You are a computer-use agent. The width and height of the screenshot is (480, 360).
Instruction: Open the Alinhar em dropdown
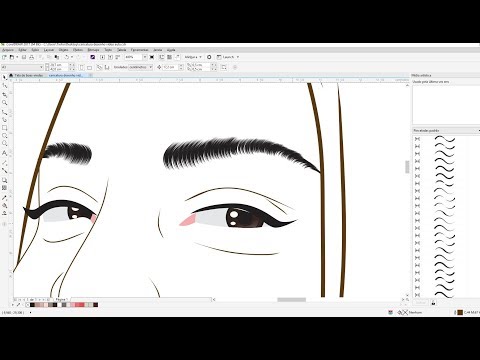(193, 57)
